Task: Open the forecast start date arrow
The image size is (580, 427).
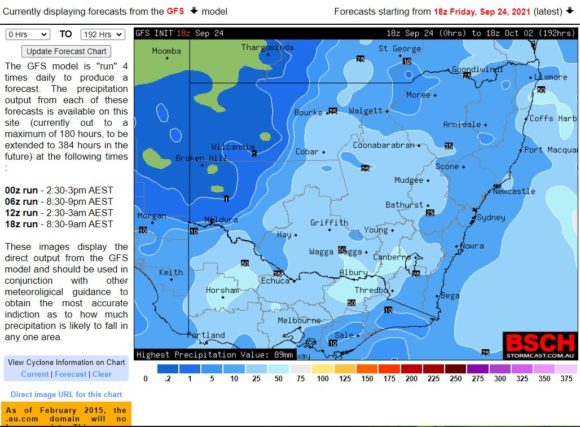Action: coord(570,11)
